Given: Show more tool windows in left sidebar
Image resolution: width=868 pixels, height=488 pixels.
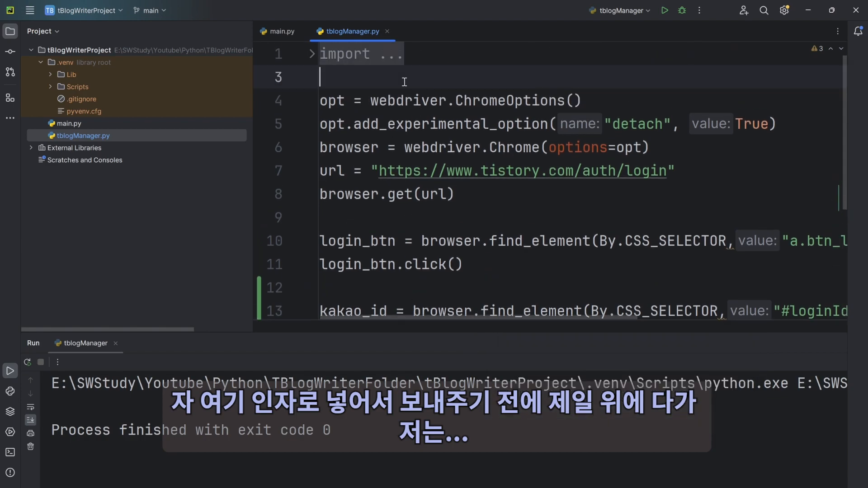Looking at the screenshot, I should [10, 118].
